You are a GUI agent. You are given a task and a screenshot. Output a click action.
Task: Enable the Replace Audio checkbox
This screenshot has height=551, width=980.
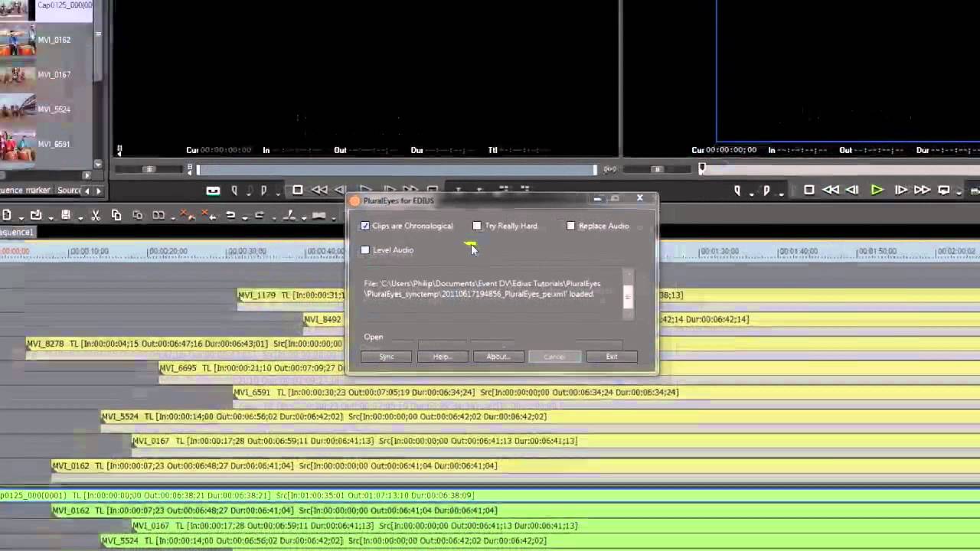coord(571,226)
